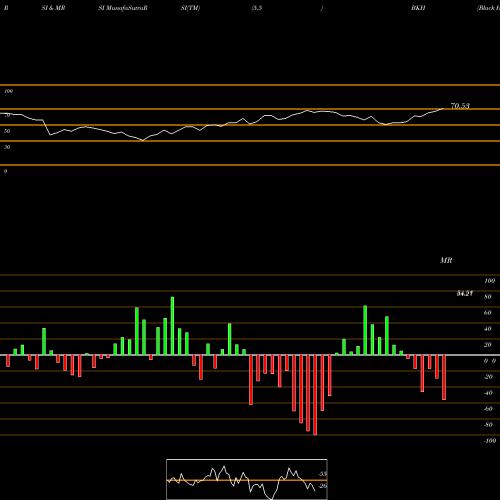Image resolution: width=500 pixels, height=500 pixels.
Task: Click the 26 label in mini overview chart
Action: pyautogui.click(x=322, y=486)
